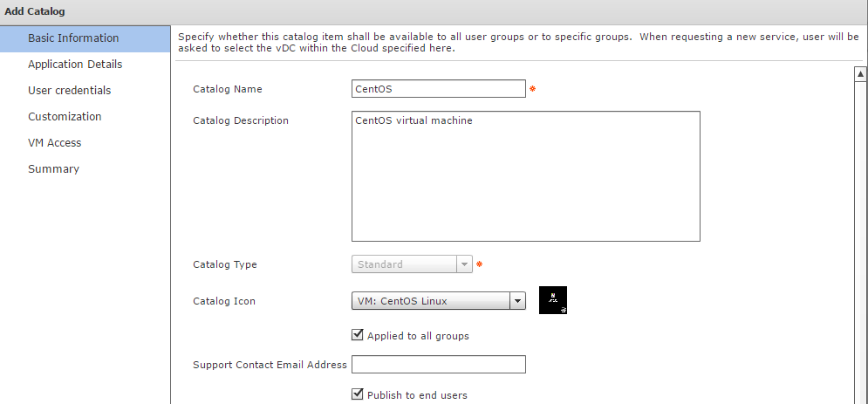Switch to the Customization step
Image resolution: width=868 pixels, height=404 pixels.
click(x=65, y=117)
